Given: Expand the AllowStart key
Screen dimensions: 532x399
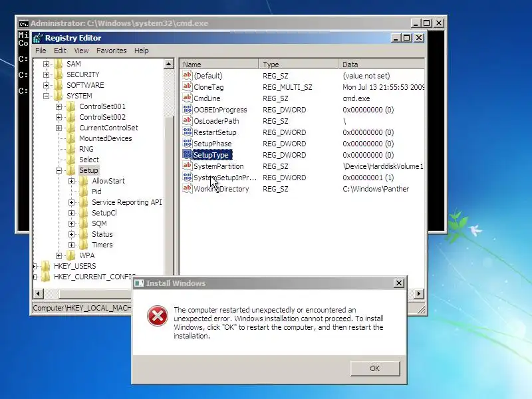Looking at the screenshot, I should point(71,181).
